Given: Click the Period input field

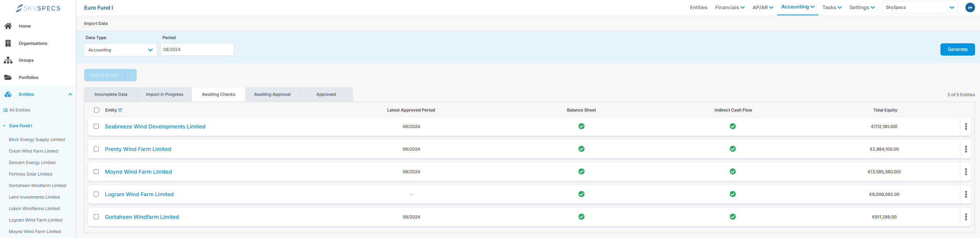Looking at the screenshot, I should (197, 49).
